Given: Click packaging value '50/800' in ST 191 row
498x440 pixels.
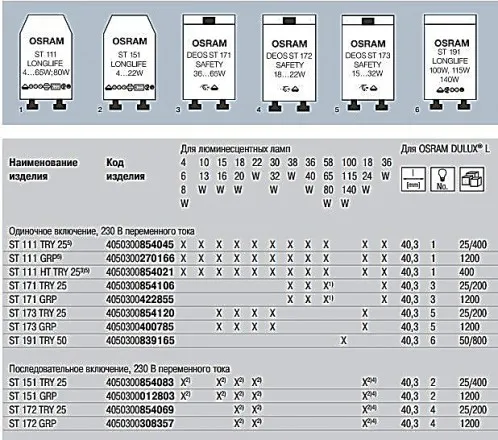Looking at the screenshot, I should point(473,340).
